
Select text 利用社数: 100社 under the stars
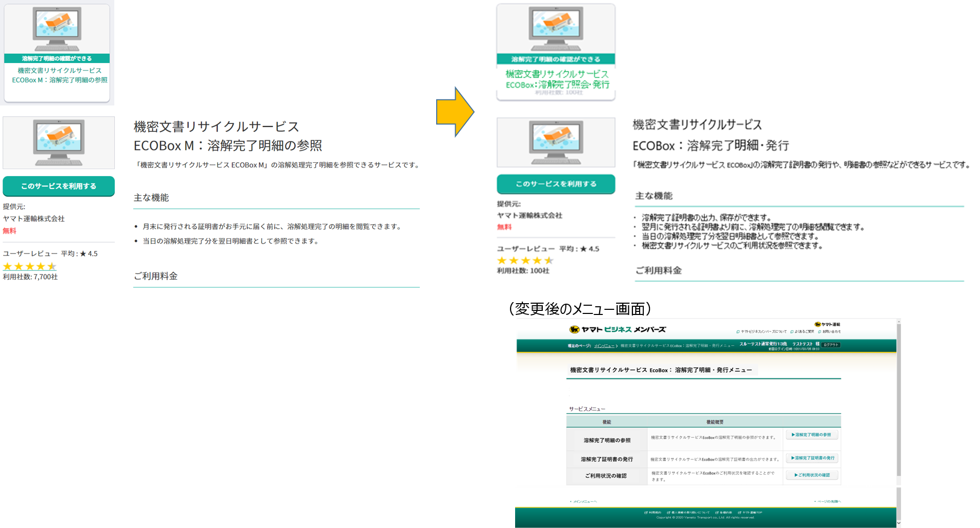coord(523,270)
